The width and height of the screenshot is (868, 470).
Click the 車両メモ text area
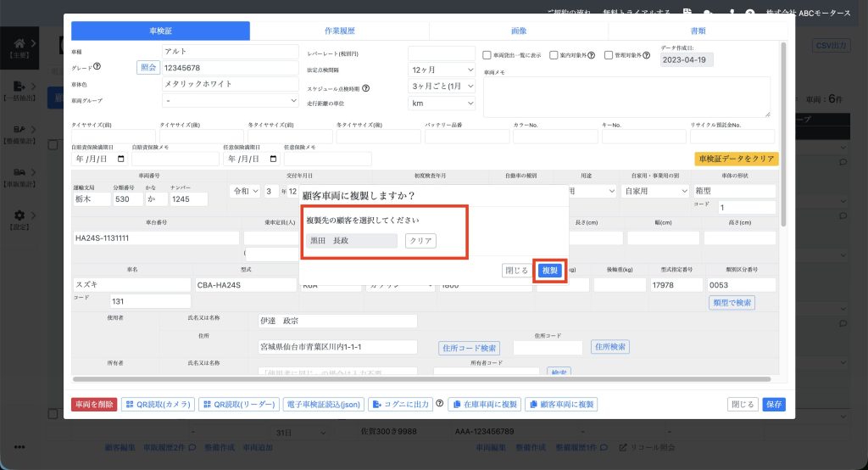pyautogui.click(x=626, y=97)
